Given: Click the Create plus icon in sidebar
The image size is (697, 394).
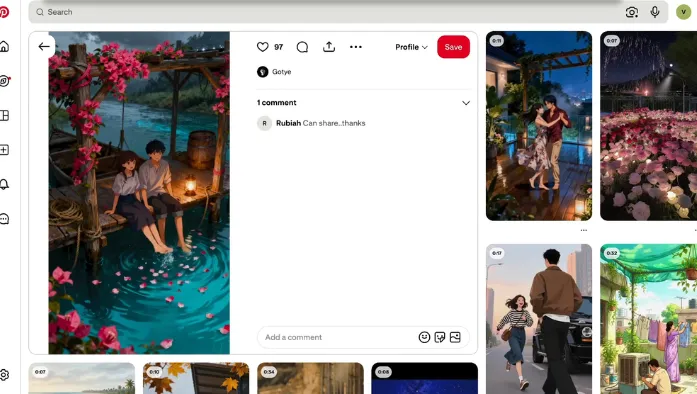Looking at the screenshot, I should pos(4,150).
